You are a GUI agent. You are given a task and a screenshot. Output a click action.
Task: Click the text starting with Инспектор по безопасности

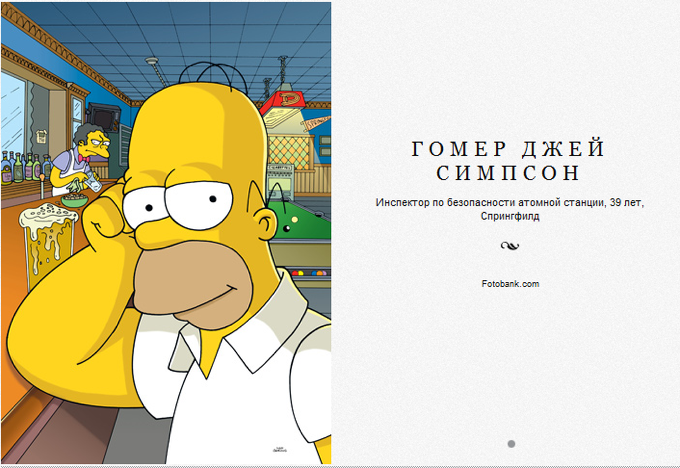click(x=510, y=209)
